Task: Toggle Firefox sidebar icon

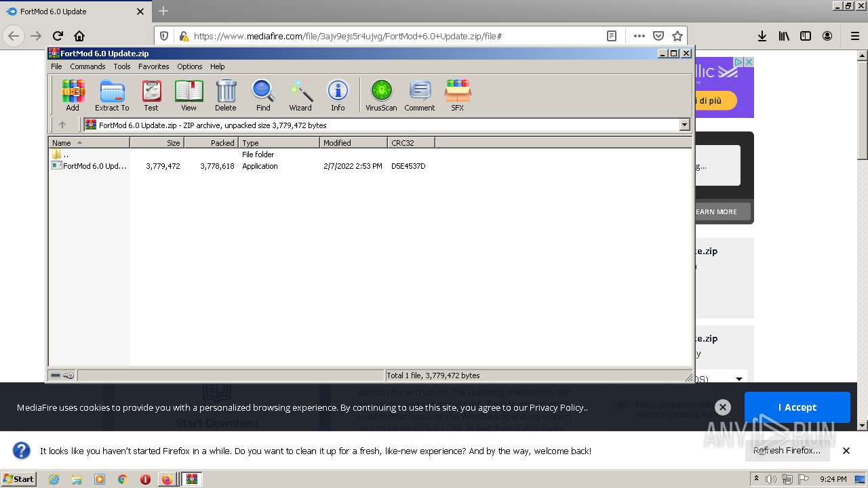Action: click(806, 36)
